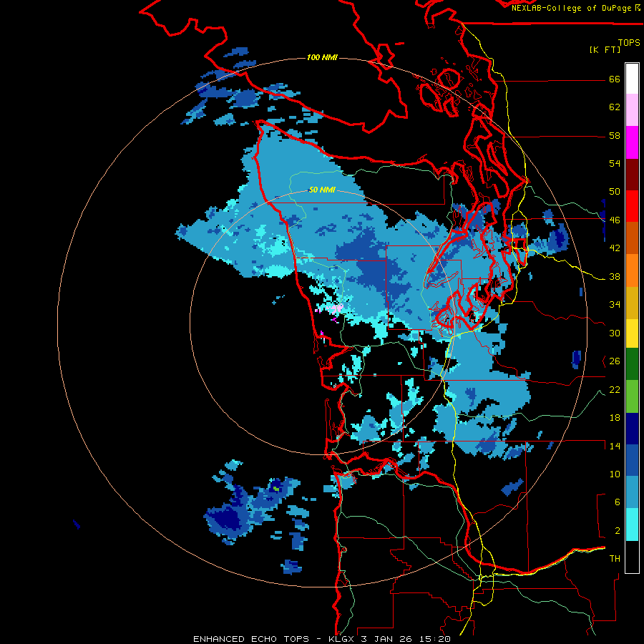Select the light green legend swatch

click(x=632, y=396)
